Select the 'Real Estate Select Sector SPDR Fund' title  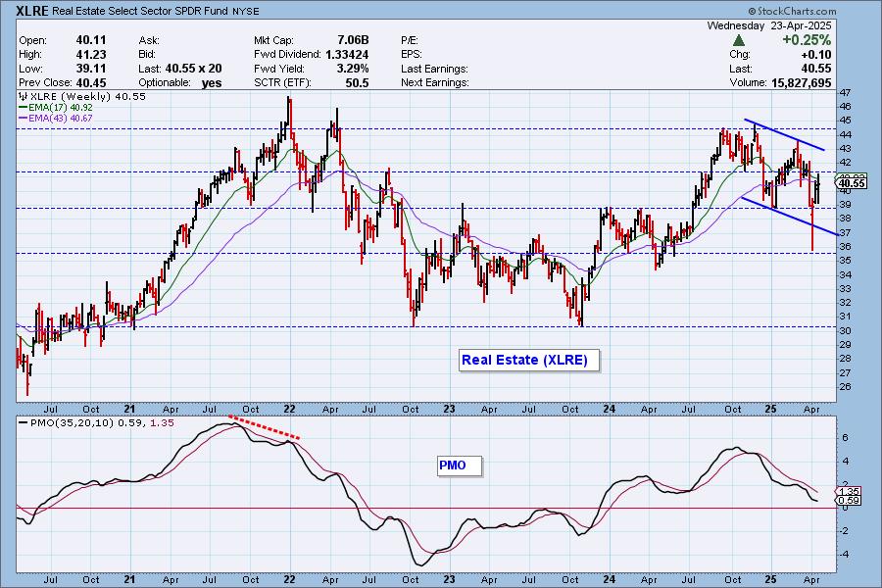140,11
